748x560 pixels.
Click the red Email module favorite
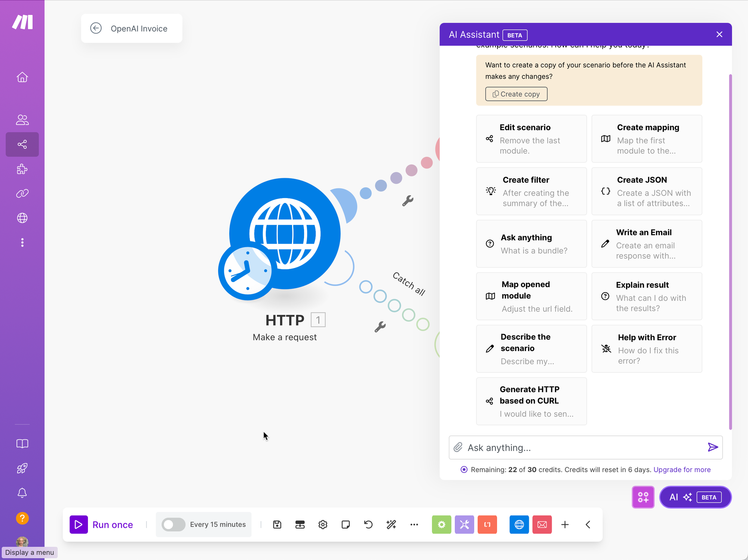point(542,524)
